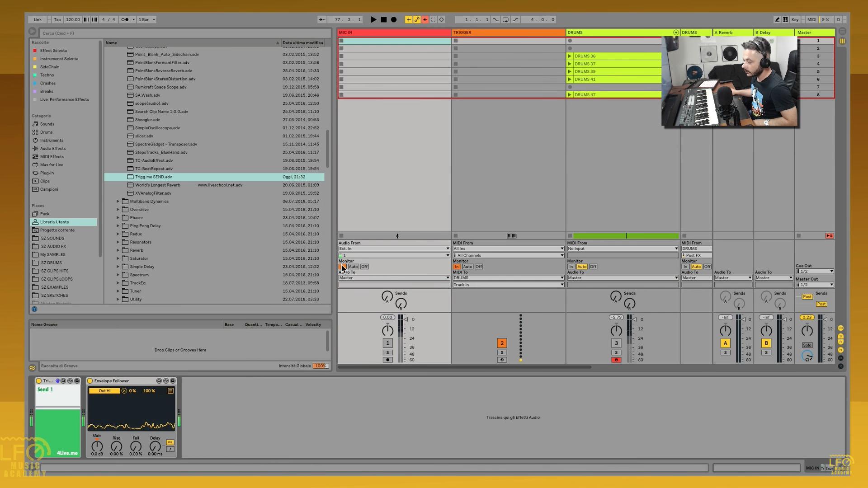This screenshot has width=868, height=488.
Task: Toggle the Key mapping mode switch
Action: 795,19
